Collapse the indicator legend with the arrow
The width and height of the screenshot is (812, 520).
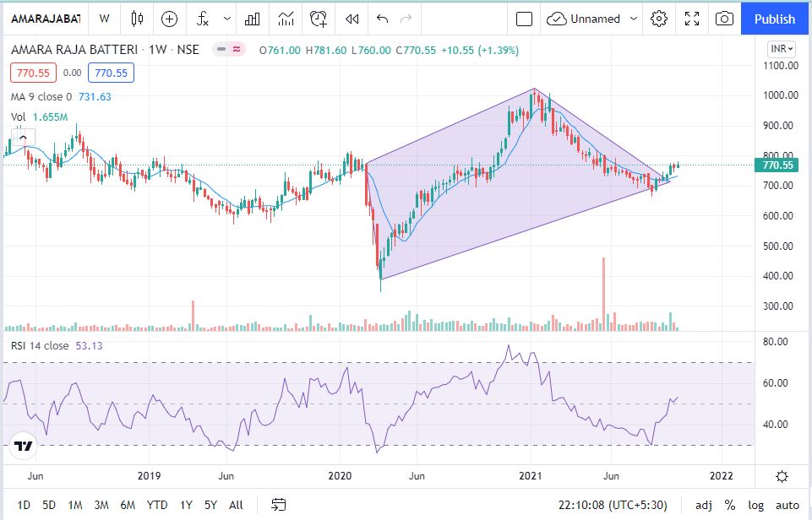(23, 137)
